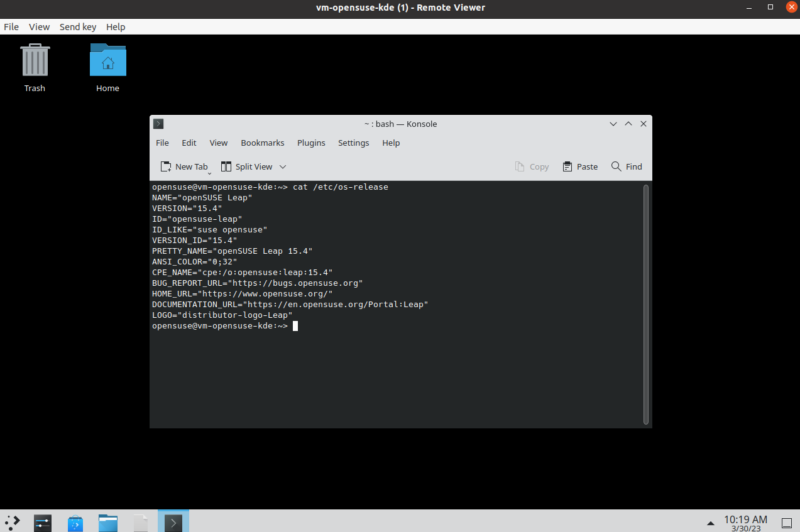Open Remote Viewer View menu
Image resolution: width=800 pixels, height=532 pixels.
tap(39, 27)
